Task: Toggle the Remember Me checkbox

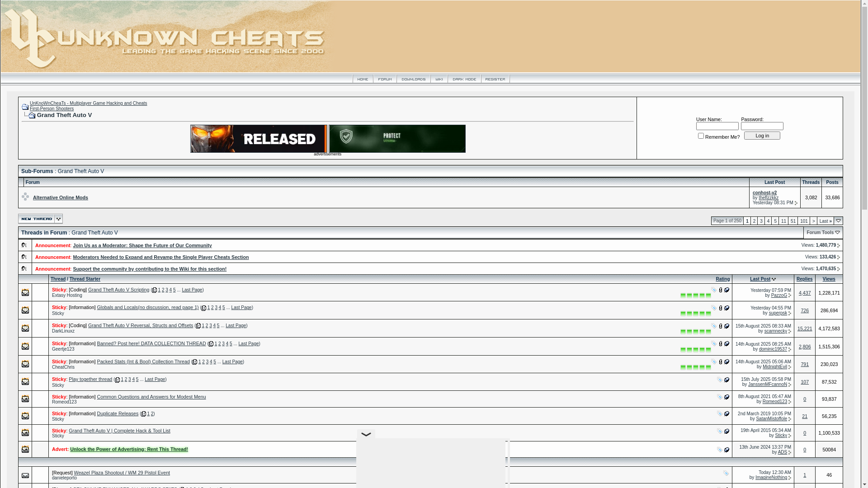Action: (701, 136)
